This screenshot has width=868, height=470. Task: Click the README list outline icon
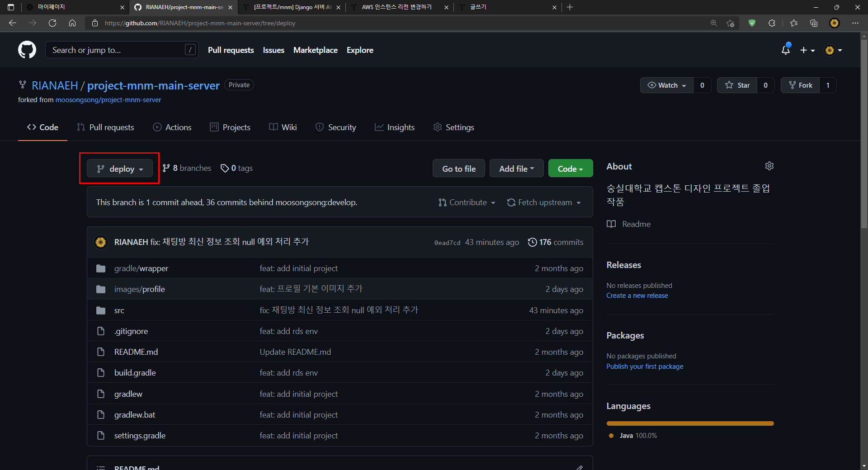pyautogui.click(x=101, y=468)
